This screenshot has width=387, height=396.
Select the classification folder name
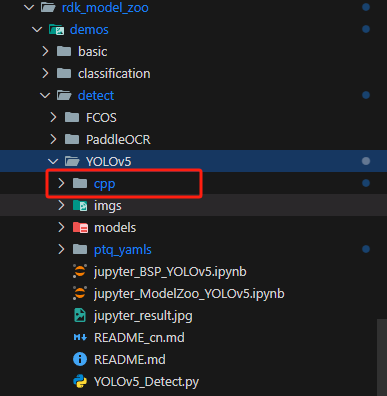tap(114, 74)
